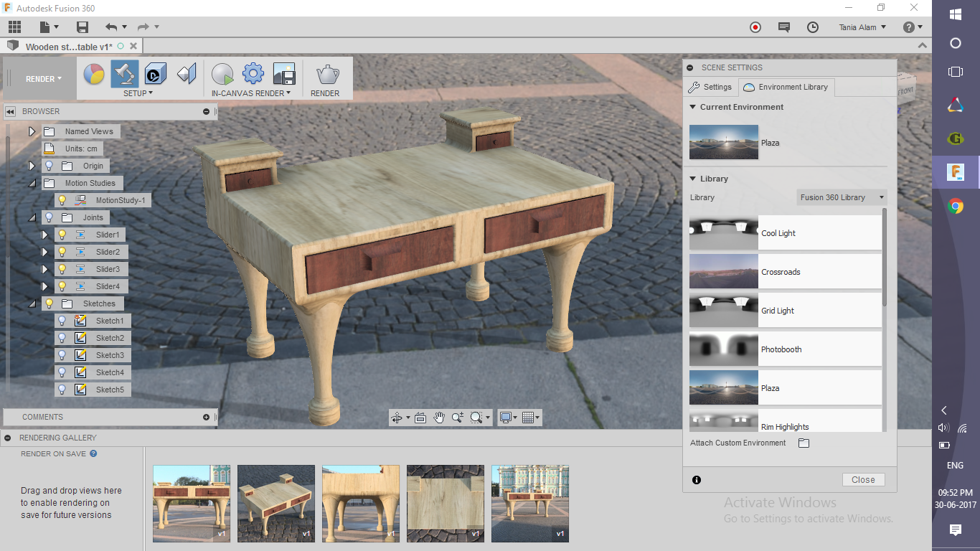
Task: Collapse the Library section
Action: coord(693,179)
